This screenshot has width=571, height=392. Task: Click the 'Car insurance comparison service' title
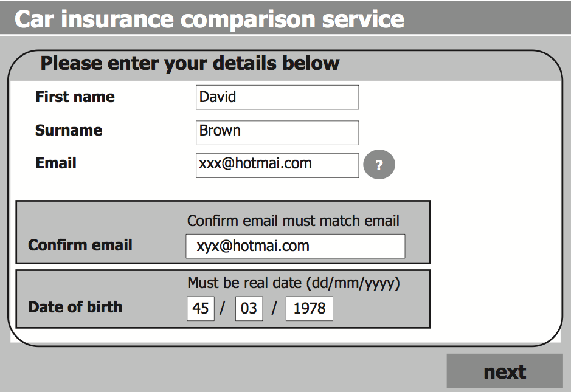click(209, 19)
